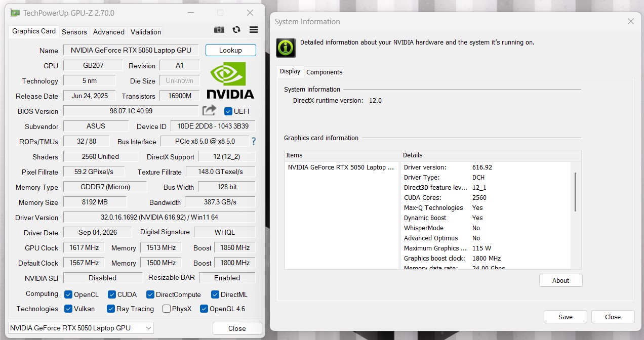The height and width of the screenshot is (340, 644).
Task: Click the Memory Type field GDDR7 (Micron)
Action: point(105,187)
